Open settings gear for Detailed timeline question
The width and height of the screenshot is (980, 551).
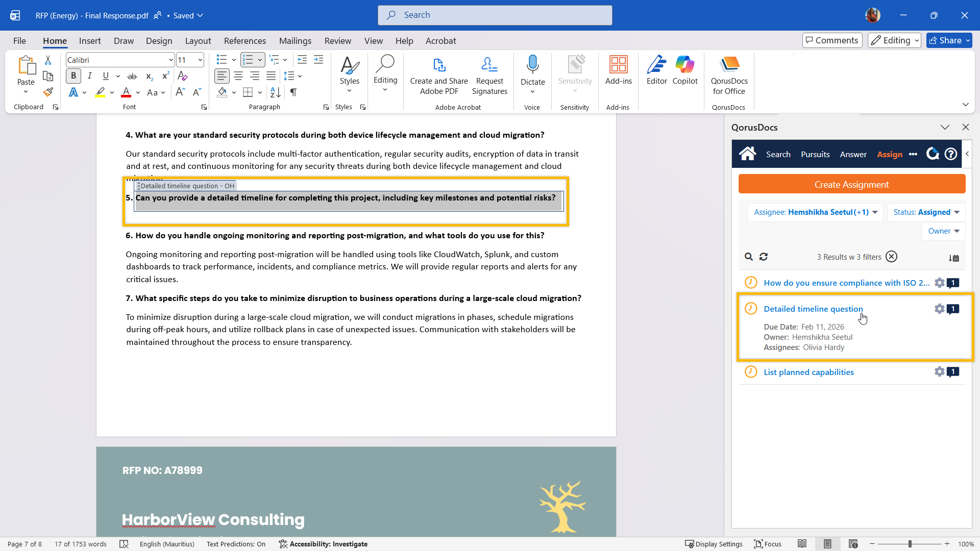tap(939, 309)
